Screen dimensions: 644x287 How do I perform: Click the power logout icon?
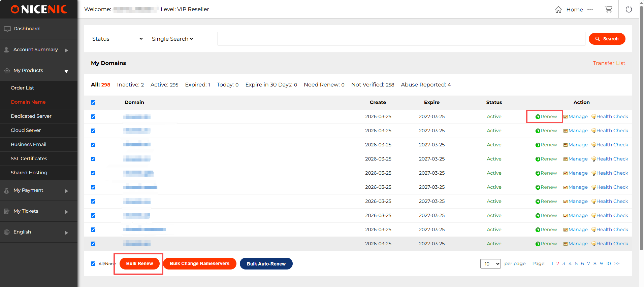coord(629,9)
